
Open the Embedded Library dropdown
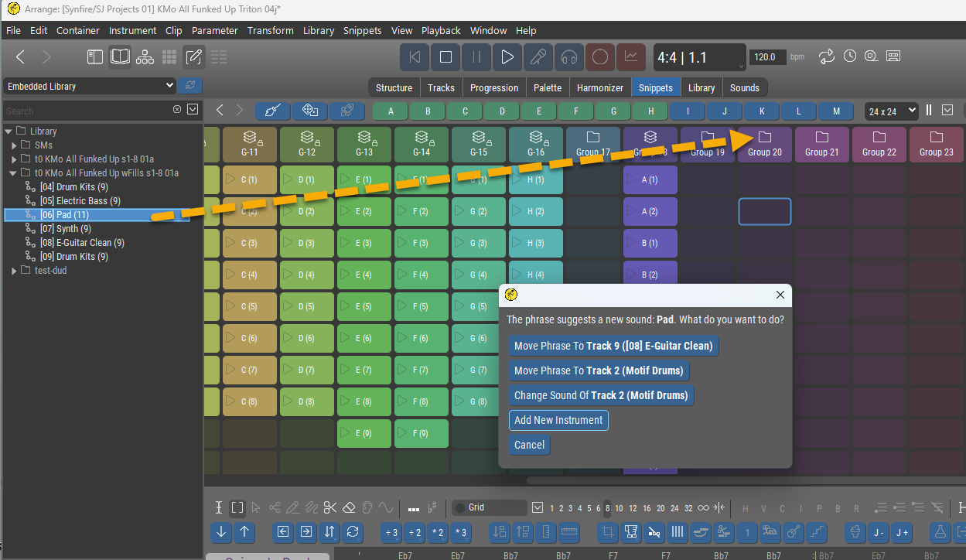pyautogui.click(x=90, y=86)
